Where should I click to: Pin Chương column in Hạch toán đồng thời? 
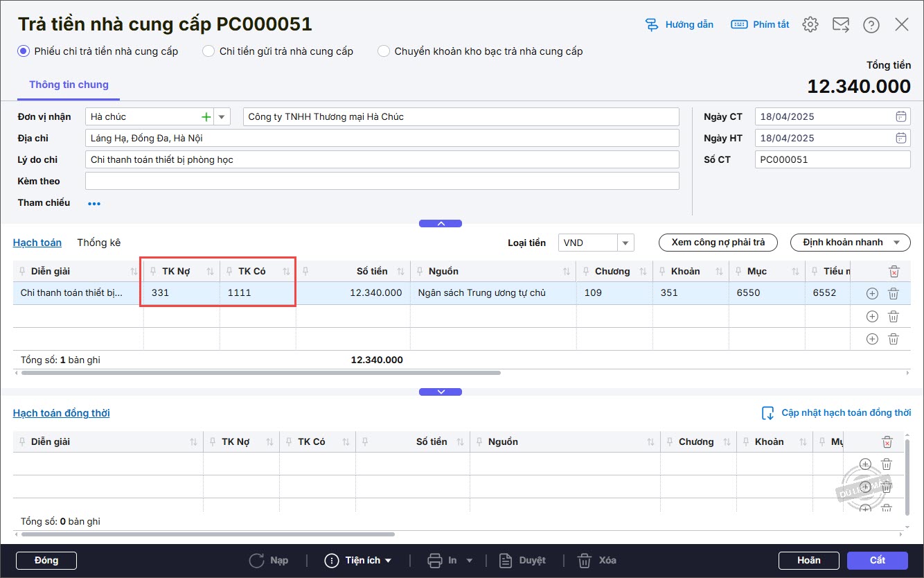click(x=671, y=442)
